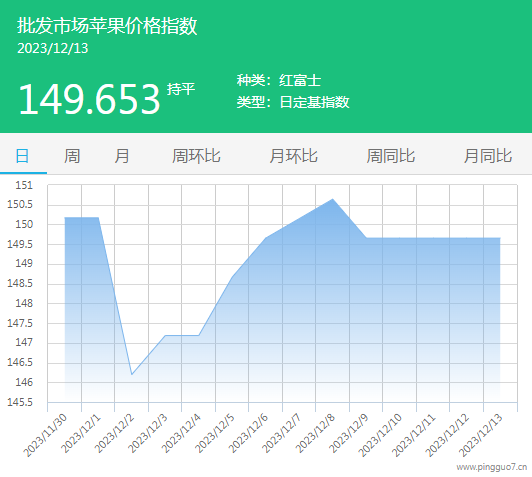Screen dimensions: 532x477
Task: Switch to the 周 weekly tab
Action: point(72,156)
